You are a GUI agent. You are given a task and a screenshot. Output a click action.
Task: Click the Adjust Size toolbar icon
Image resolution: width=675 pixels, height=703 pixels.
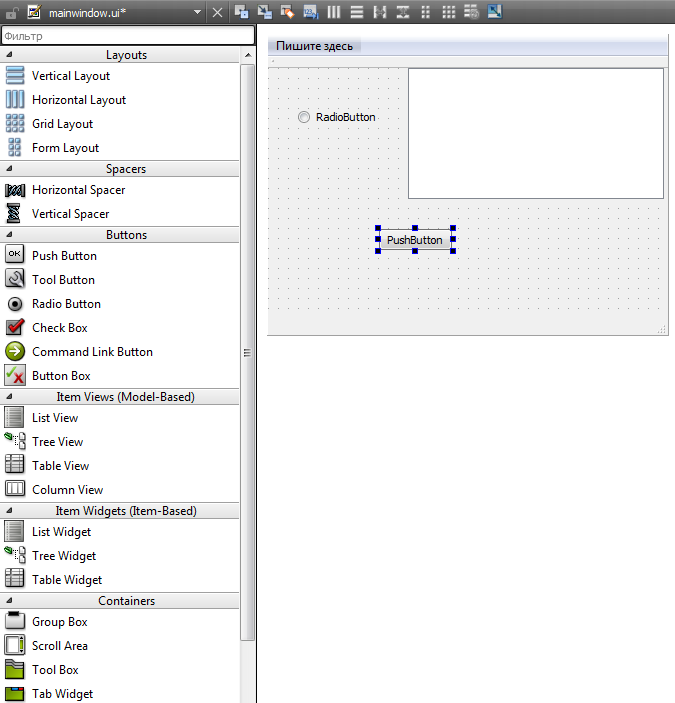tap(495, 12)
